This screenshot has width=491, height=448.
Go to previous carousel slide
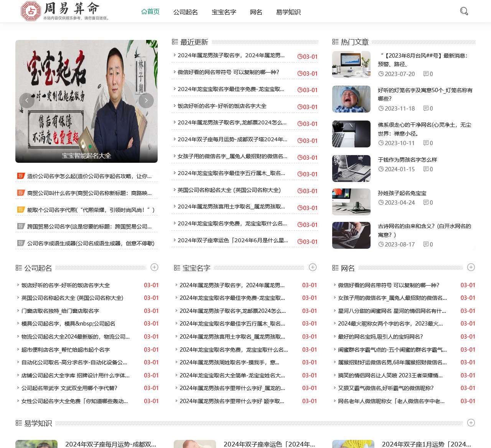point(27,101)
